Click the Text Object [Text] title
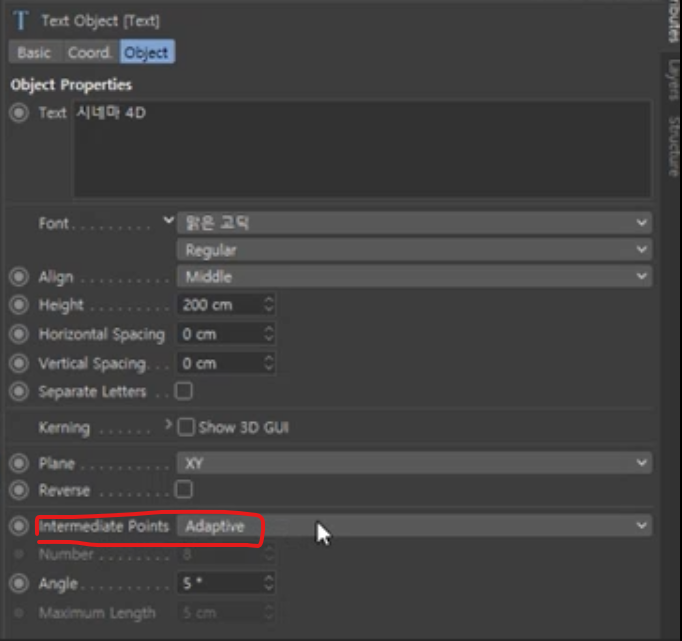Image resolution: width=682 pixels, height=641 pixels. pyautogui.click(x=100, y=20)
